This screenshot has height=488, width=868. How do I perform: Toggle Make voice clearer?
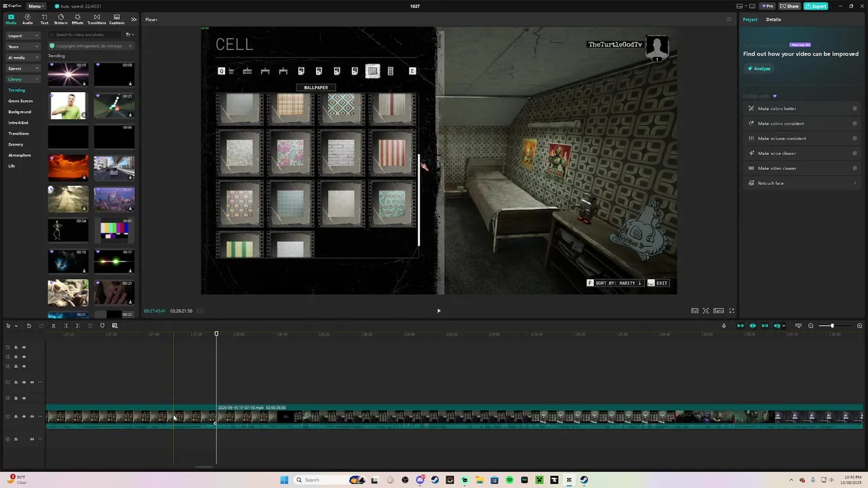(x=854, y=153)
